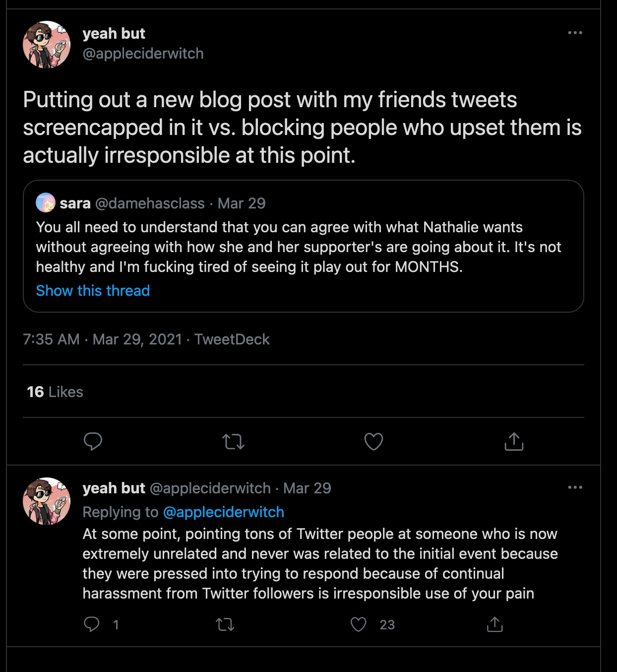Like the reply tweet with 23 likes

coord(359,624)
